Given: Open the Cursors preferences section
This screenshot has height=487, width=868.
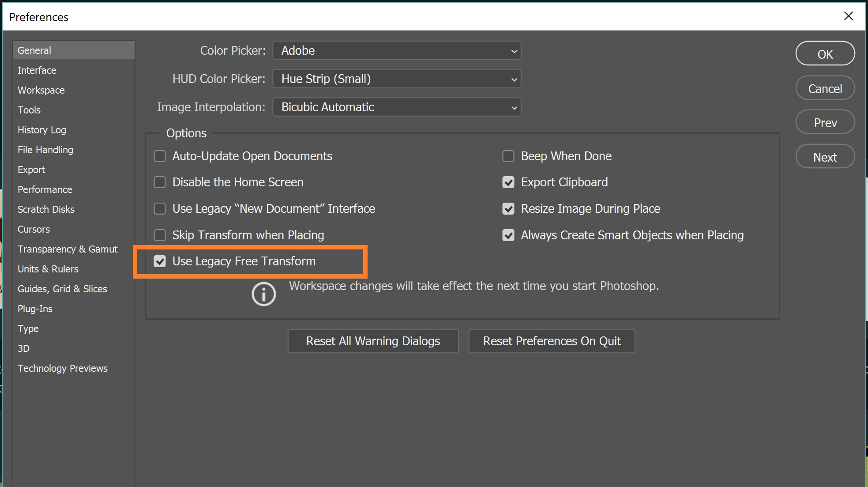Looking at the screenshot, I should 34,230.
